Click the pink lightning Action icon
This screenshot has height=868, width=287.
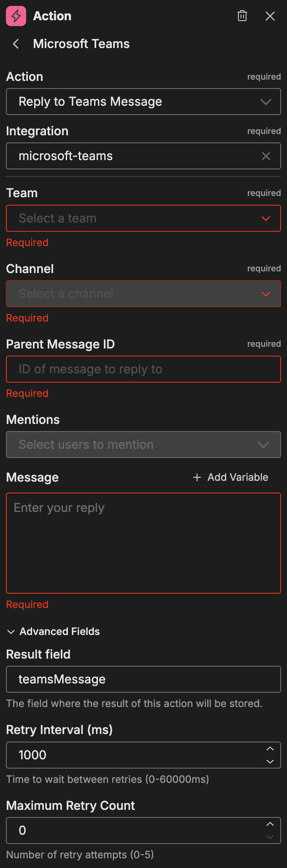point(16,16)
